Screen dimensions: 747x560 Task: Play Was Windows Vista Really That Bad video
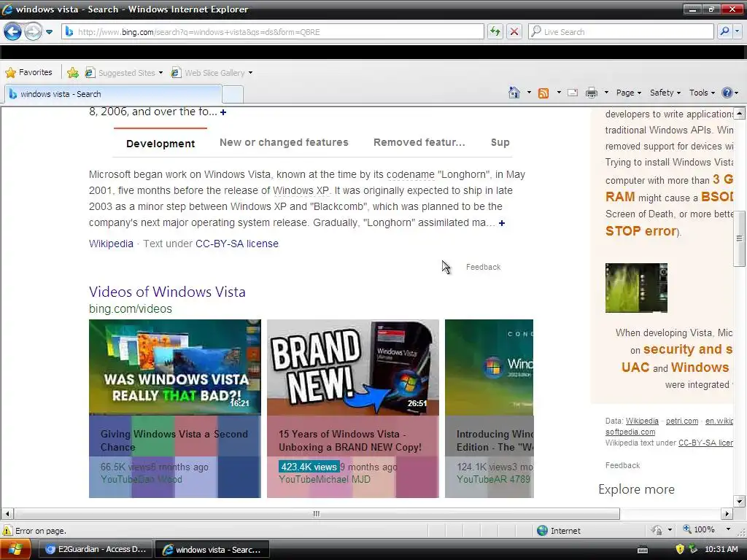click(x=175, y=367)
